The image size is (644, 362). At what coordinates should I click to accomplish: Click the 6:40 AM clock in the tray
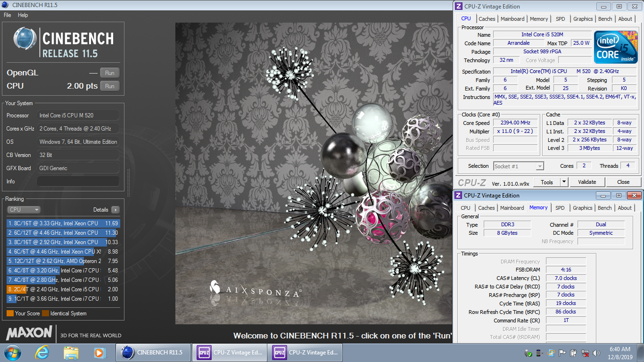click(x=619, y=349)
